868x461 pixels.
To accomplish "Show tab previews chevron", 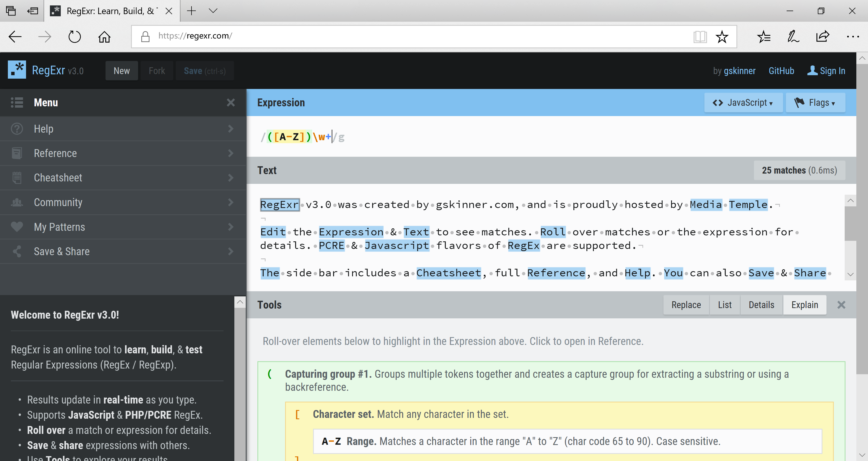I will click(x=213, y=11).
